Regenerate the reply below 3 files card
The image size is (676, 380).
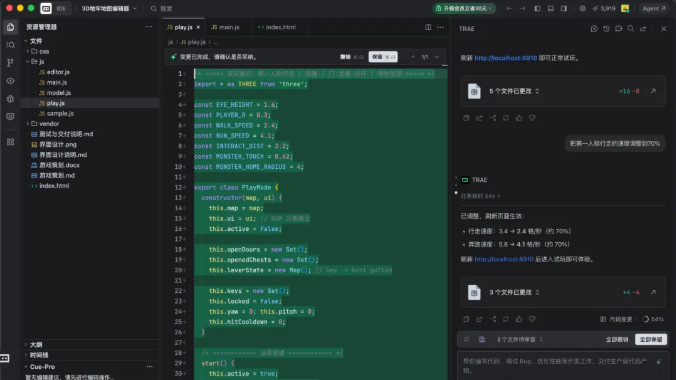(x=506, y=319)
